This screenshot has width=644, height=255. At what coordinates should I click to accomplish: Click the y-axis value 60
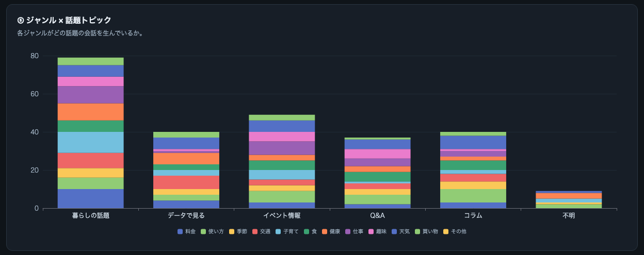(x=35, y=94)
